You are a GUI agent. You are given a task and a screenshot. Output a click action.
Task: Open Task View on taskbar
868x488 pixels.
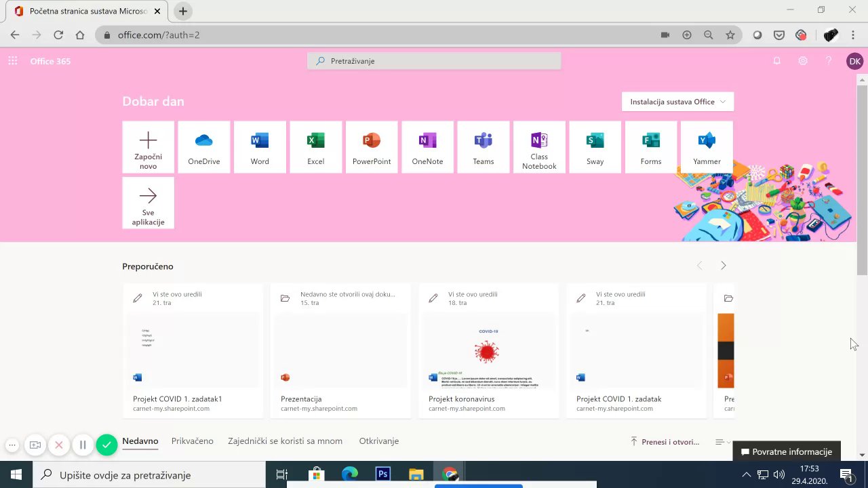pyautogui.click(x=282, y=474)
